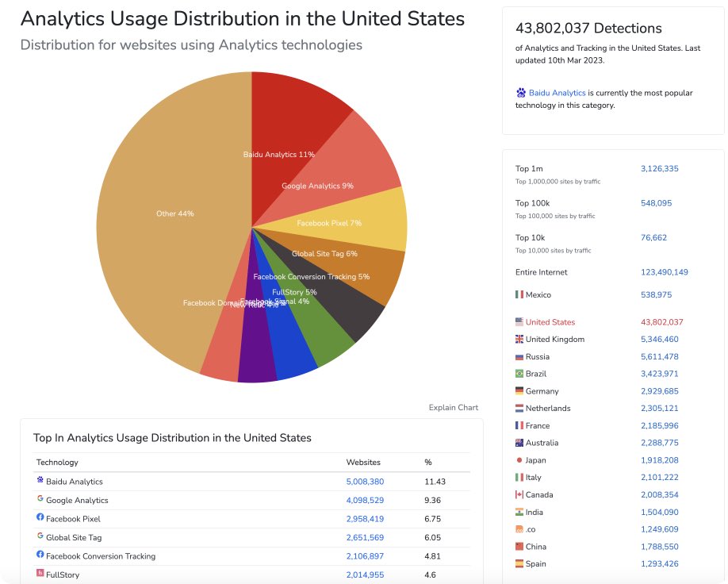Click the United Kingdom flag icon
This screenshot has height=584, width=728.
pos(519,339)
